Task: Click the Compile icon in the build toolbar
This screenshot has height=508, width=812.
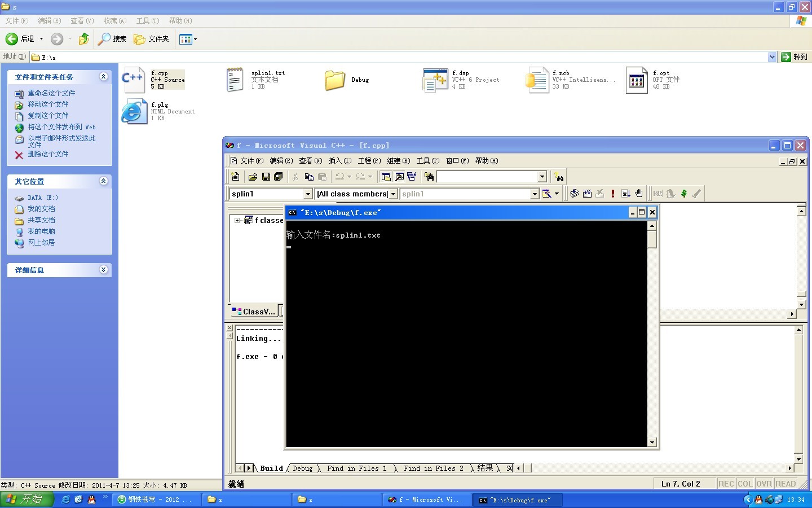Action: (x=574, y=194)
